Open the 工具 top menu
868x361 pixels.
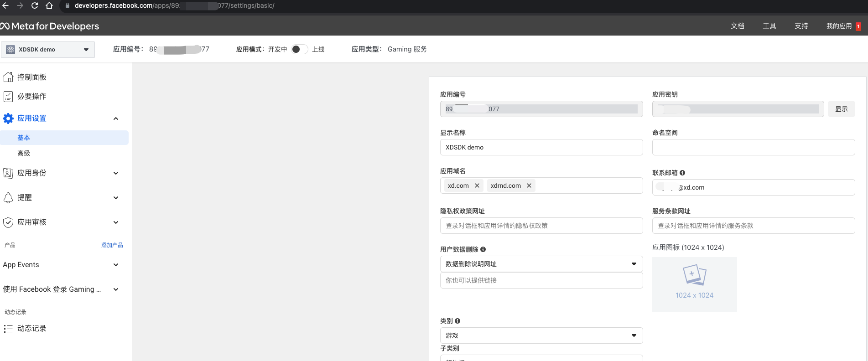769,26
